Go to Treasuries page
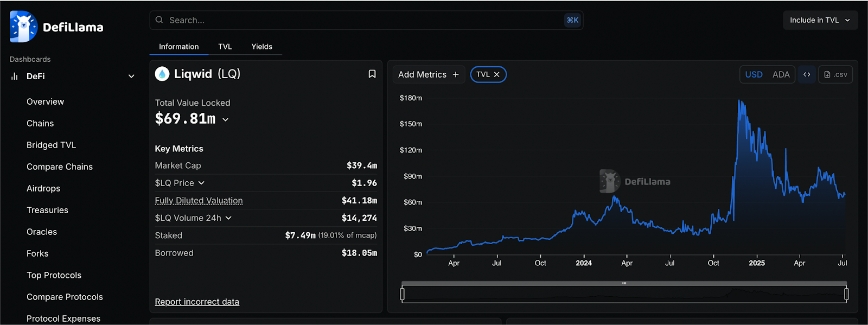 (47, 210)
